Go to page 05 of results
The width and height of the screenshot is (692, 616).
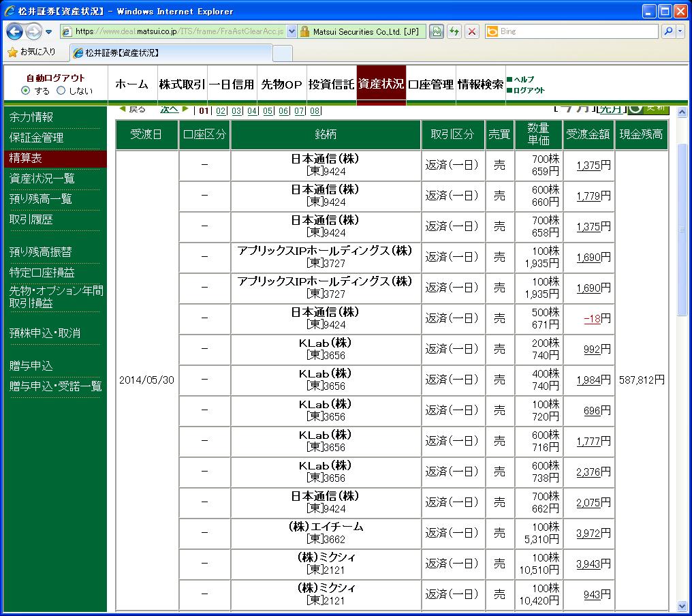tap(268, 110)
